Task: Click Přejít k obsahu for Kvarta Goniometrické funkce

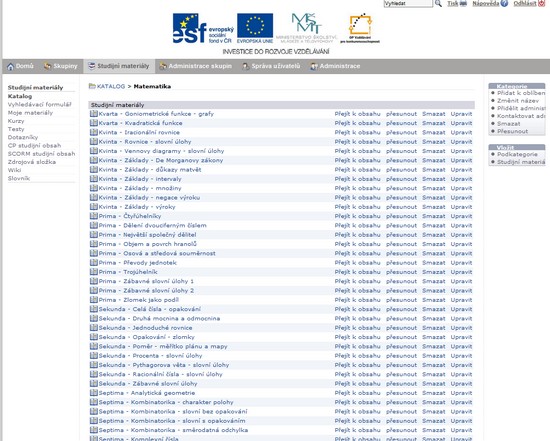Action: click(x=357, y=114)
